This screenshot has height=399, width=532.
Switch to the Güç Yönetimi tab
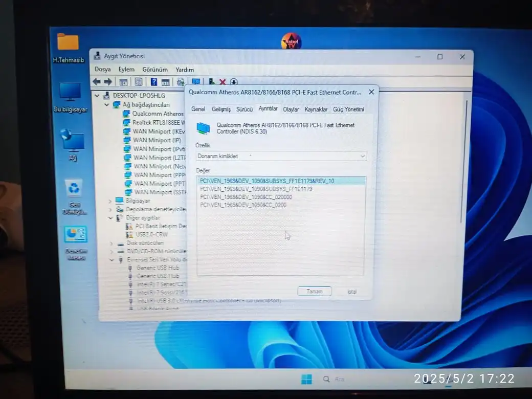(x=348, y=109)
